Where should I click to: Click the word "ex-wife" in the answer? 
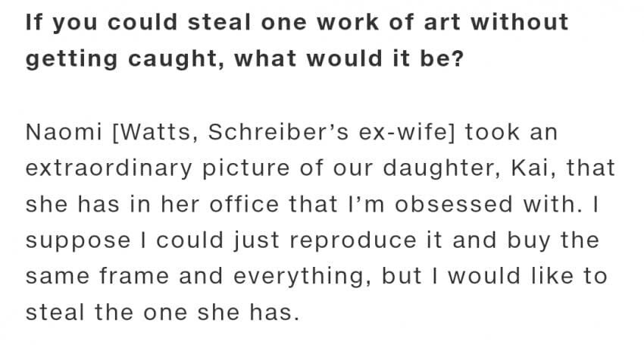click(407, 133)
